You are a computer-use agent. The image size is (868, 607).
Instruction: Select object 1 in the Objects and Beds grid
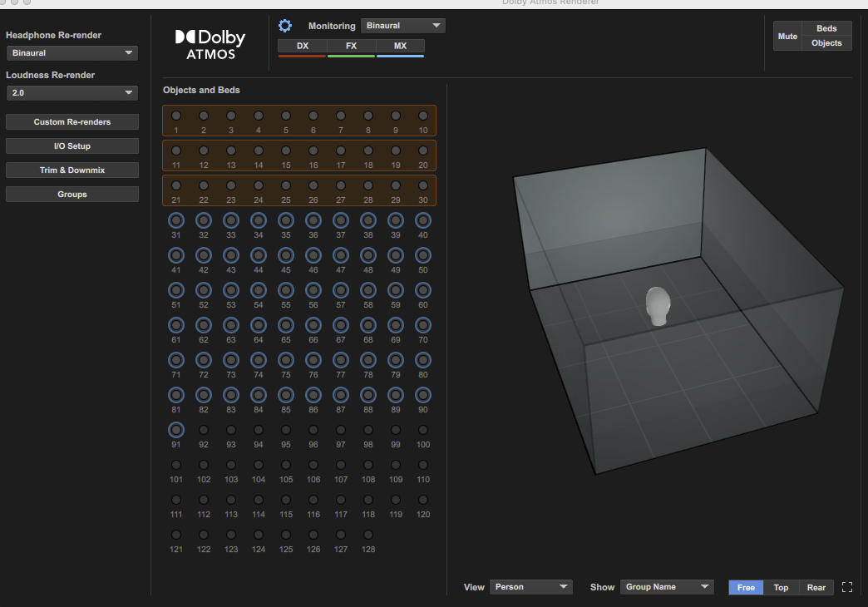coord(175,116)
